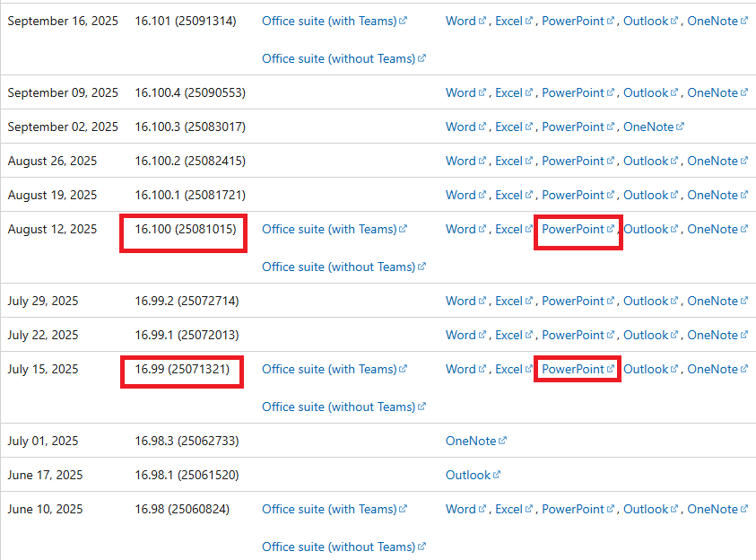
Task: Download Word for June 10, 2025
Action: [x=465, y=510]
